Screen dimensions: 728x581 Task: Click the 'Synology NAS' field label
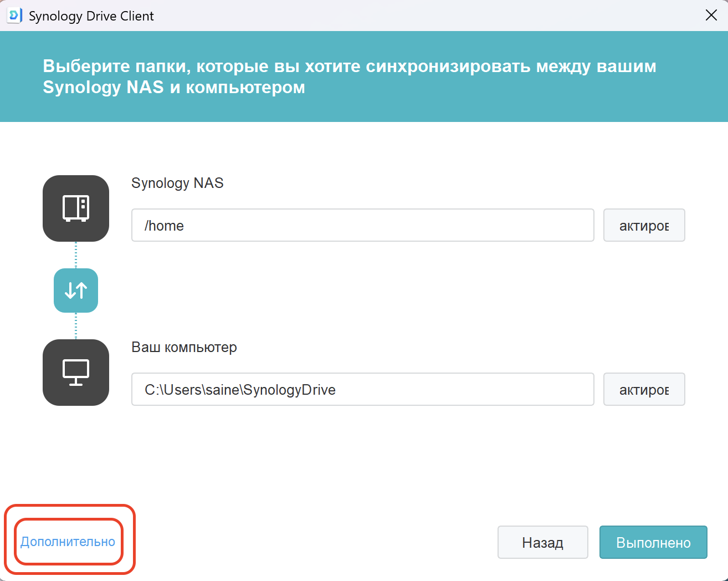click(177, 183)
